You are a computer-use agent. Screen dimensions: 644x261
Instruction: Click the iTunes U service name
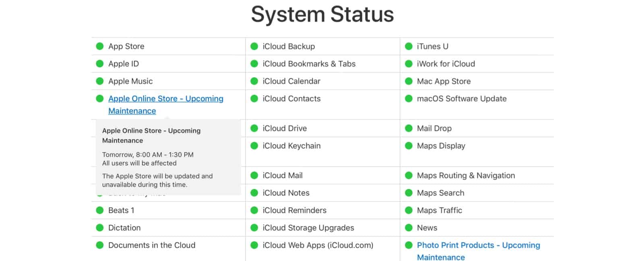(x=433, y=46)
